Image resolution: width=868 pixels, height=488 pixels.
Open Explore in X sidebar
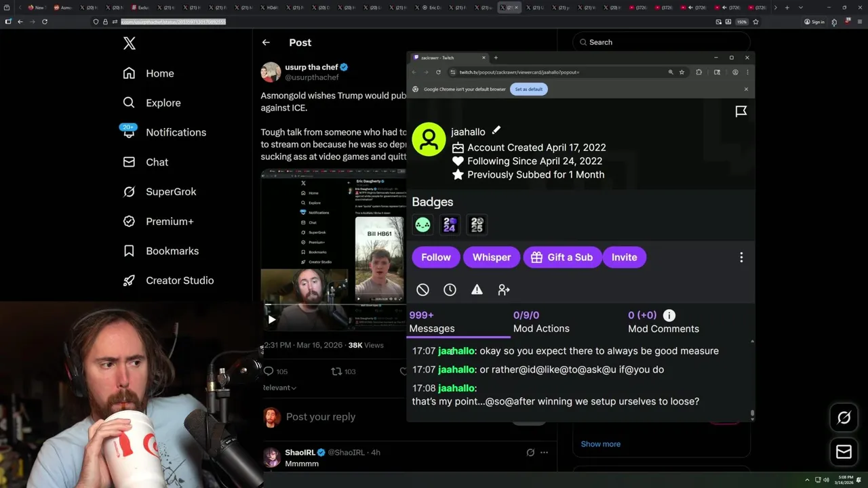coord(152,103)
